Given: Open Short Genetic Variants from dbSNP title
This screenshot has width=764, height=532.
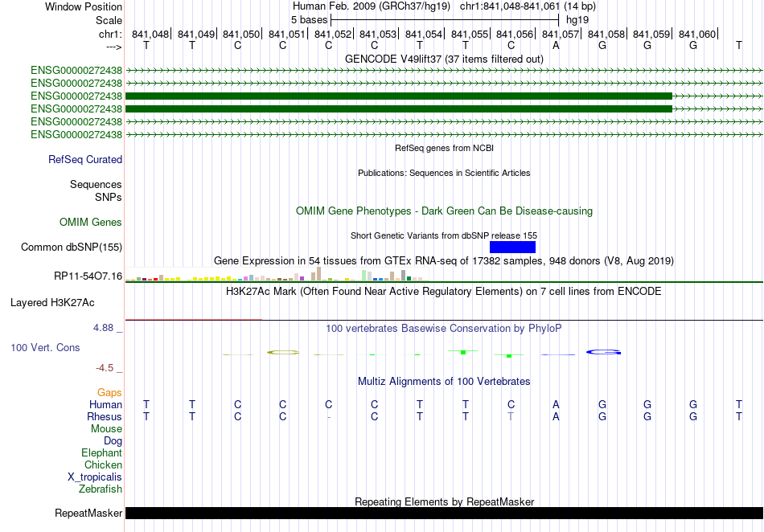Looking at the screenshot, I should point(444,235).
